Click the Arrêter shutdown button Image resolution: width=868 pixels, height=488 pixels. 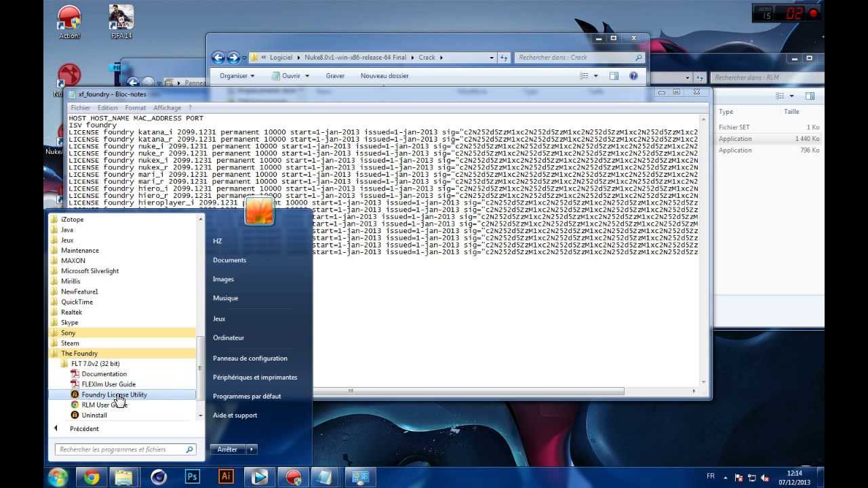pos(228,449)
